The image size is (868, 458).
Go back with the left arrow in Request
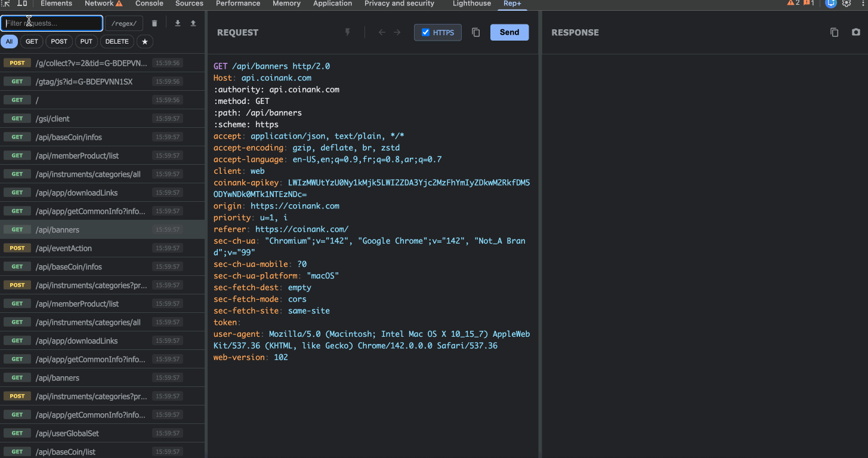click(382, 32)
